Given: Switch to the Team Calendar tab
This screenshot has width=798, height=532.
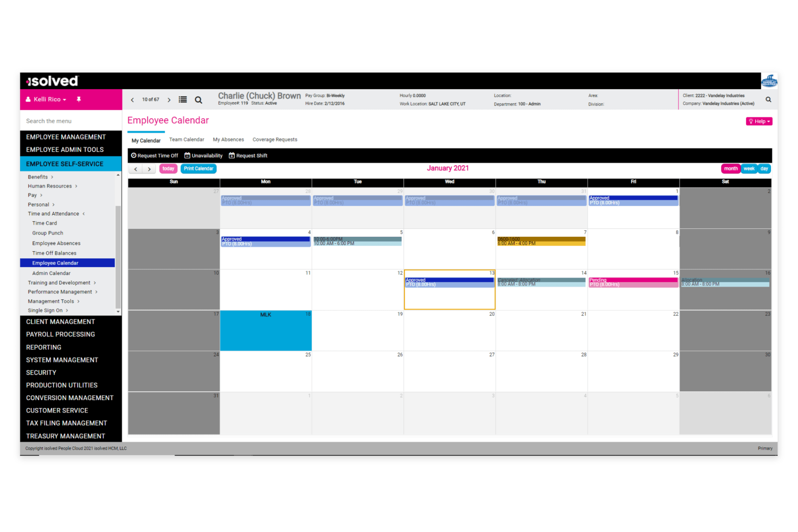Looking at the screenshot, I should click(x=187, y=139).
